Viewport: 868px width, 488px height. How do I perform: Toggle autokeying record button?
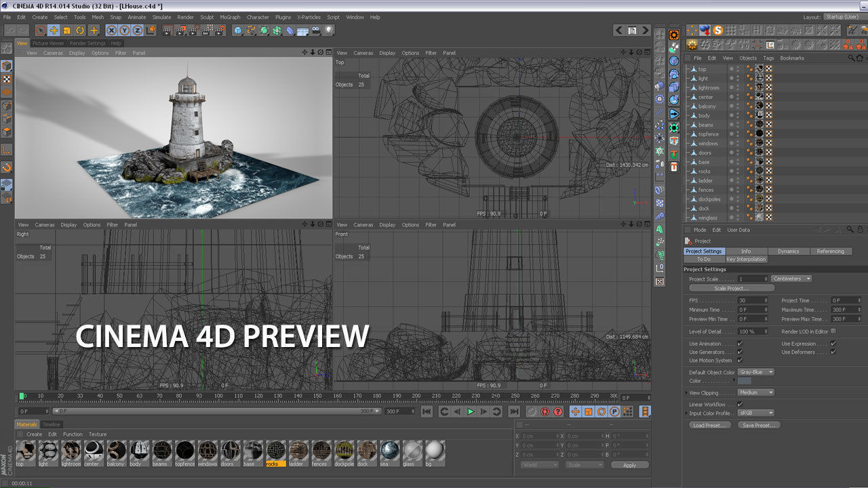(545, 411)
